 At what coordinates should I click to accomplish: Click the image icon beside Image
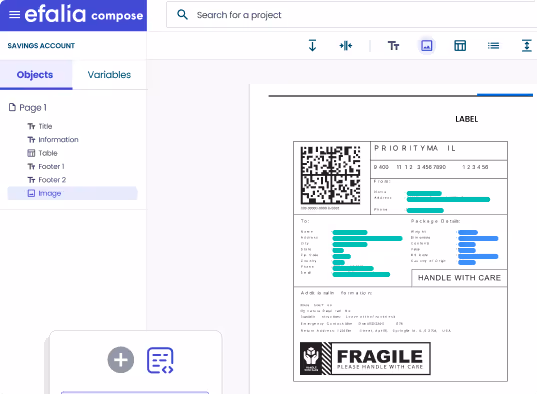31,193
